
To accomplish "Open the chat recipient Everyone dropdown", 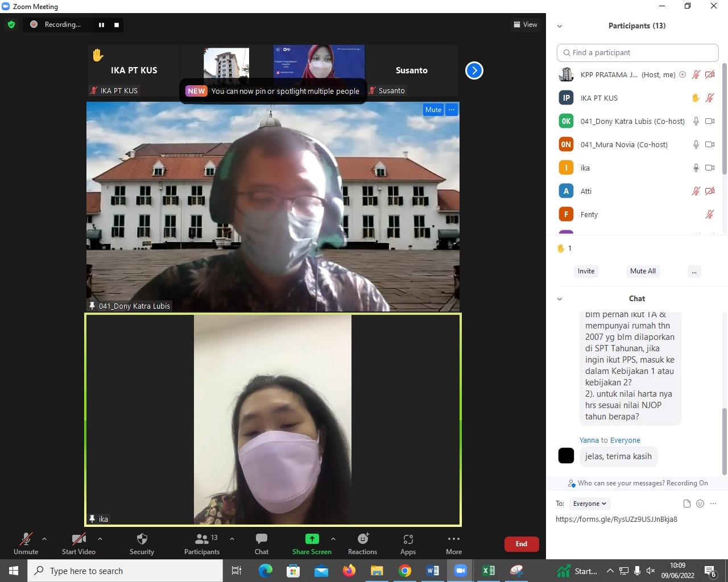I will tap(590, 504).
